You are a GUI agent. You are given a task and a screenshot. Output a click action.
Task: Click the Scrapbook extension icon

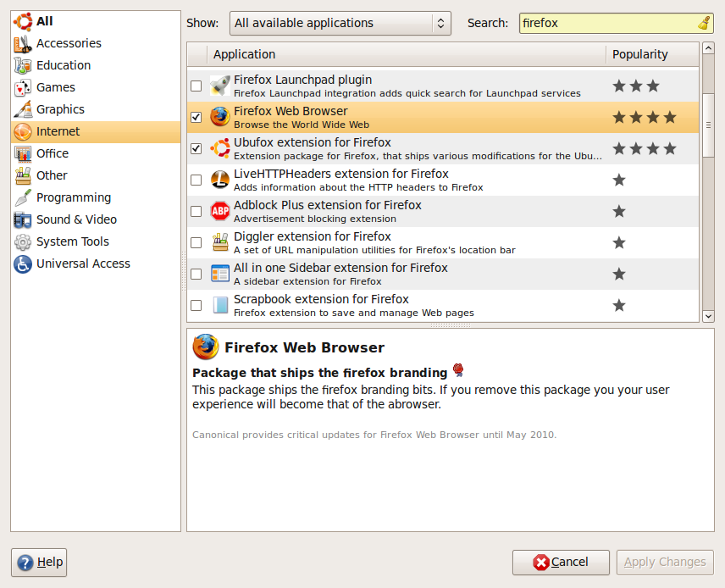pos(220,305)
